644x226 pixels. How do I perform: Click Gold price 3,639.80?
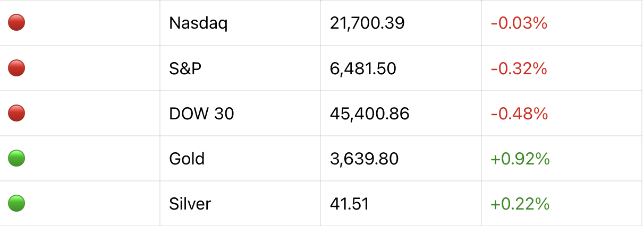364,159
